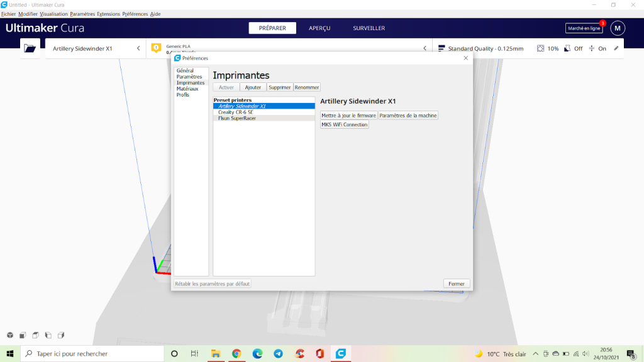Click Ultimaker Cura taskbar icon
Viewport: 644px width, 362px height.
(x=341, y=353)
